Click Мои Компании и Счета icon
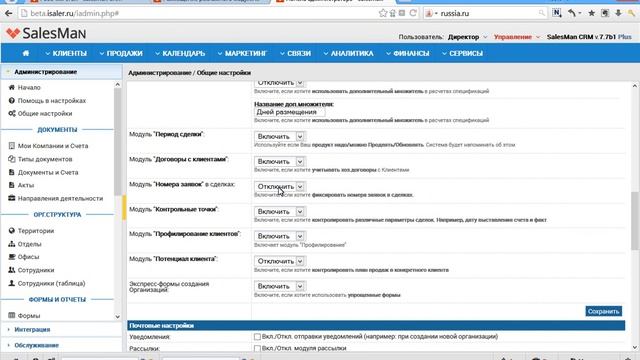 coord(11,146)
